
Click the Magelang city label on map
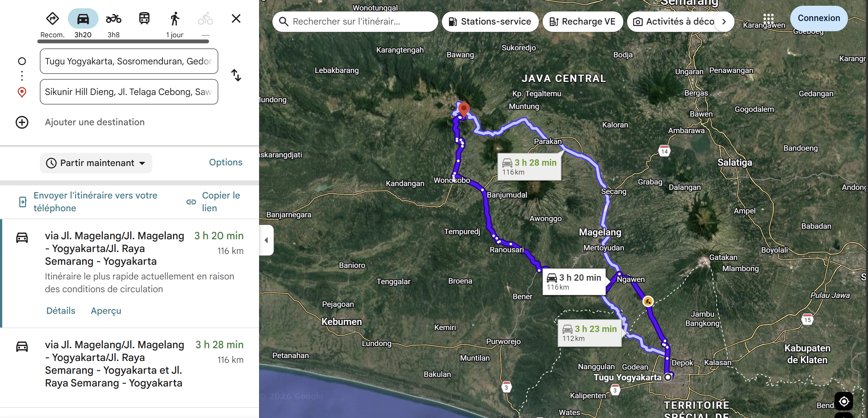pyautogui.click(x=600, y=232)
